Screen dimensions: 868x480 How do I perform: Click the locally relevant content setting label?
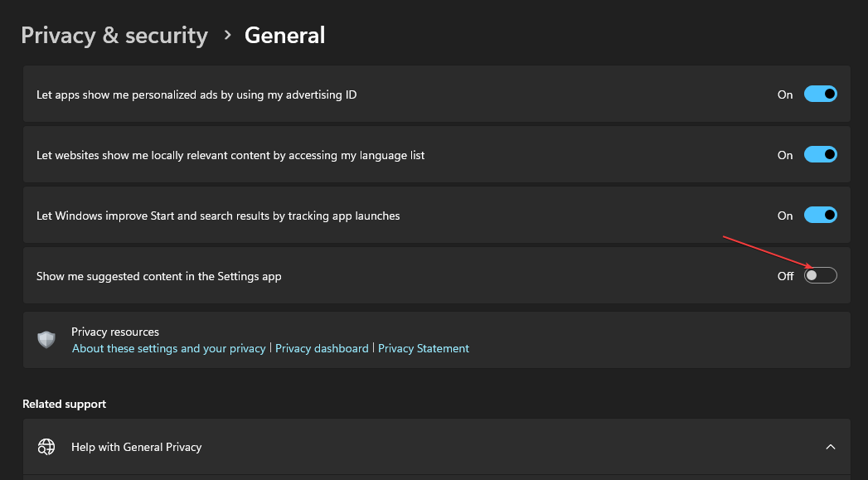[x=230, y=155]
